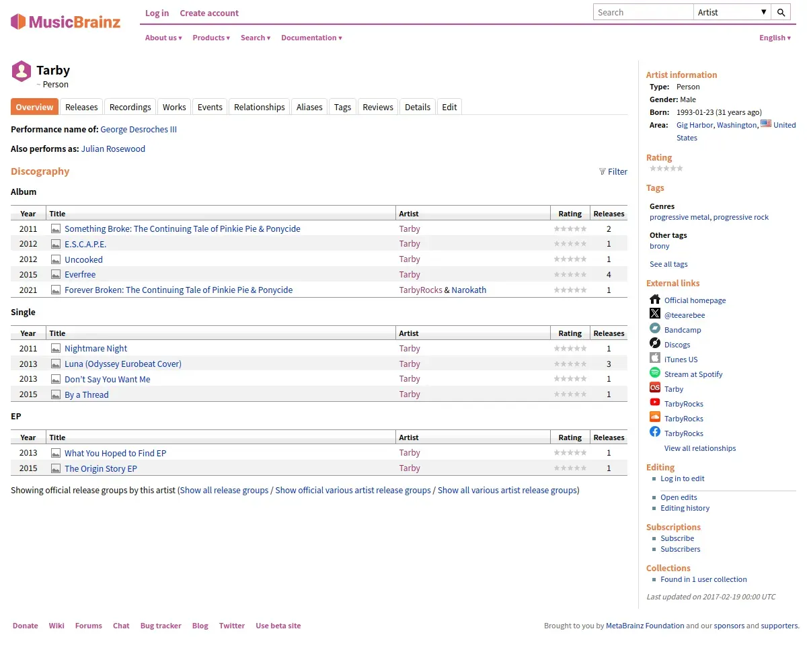Switch to the Recordings tab
Image resolution: width=807 pixels, height=672 pixels.
click(130, 107)
